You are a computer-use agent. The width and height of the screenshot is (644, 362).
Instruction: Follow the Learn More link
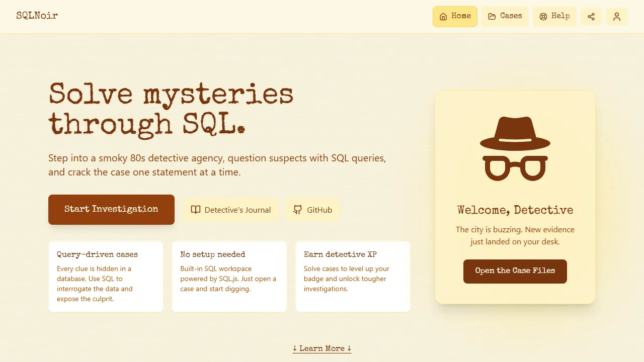coord(321,348)
